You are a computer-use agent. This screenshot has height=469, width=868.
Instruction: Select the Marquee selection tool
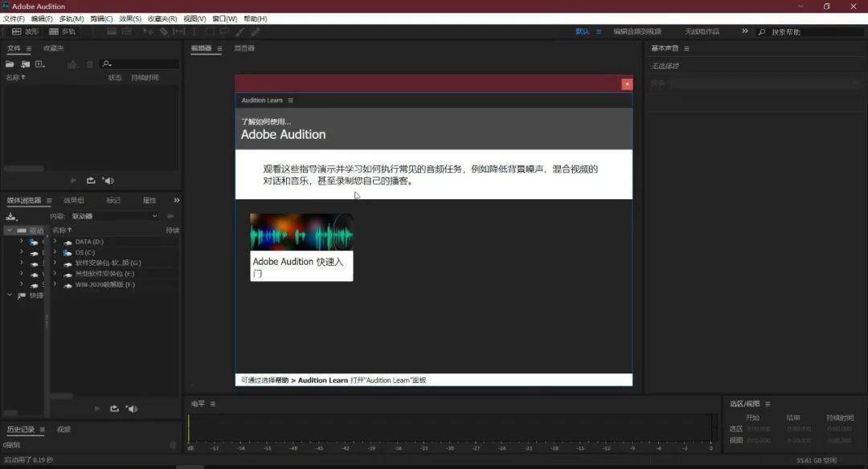[211, 31]
